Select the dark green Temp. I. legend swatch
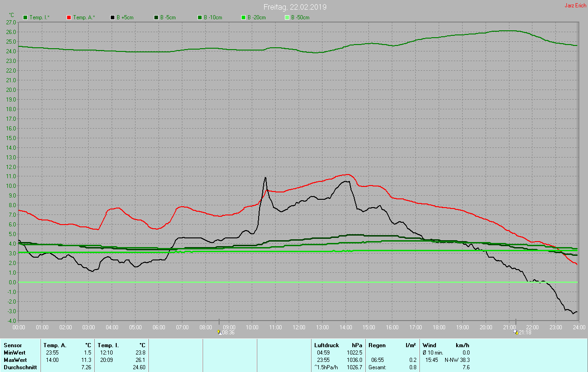This screenshot has width=588, height=372. (25, 17)
